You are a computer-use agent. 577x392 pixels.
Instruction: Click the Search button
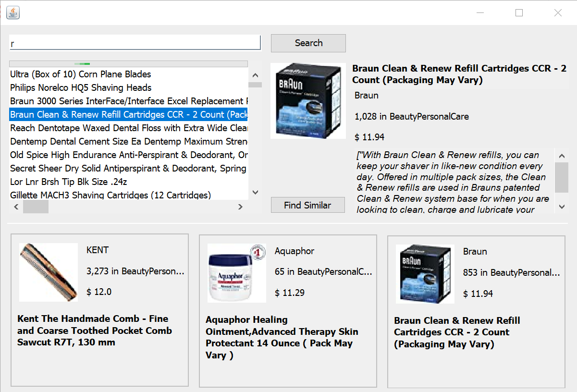coord(308,43)
